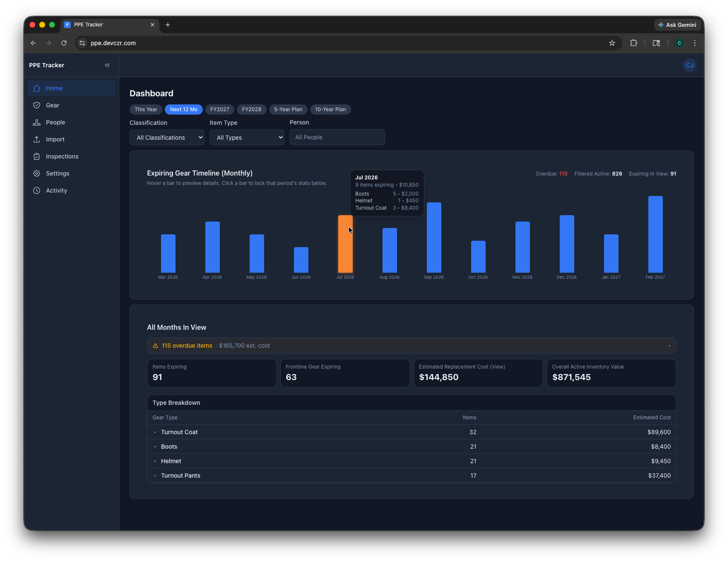
Task: Switch to the FY2028 filter
Action: click(252, 110)
